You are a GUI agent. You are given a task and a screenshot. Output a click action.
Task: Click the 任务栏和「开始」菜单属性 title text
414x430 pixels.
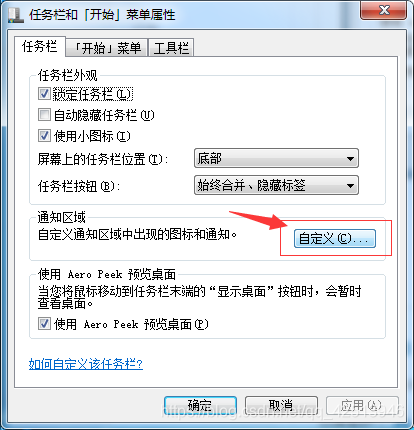coord(102,15)
